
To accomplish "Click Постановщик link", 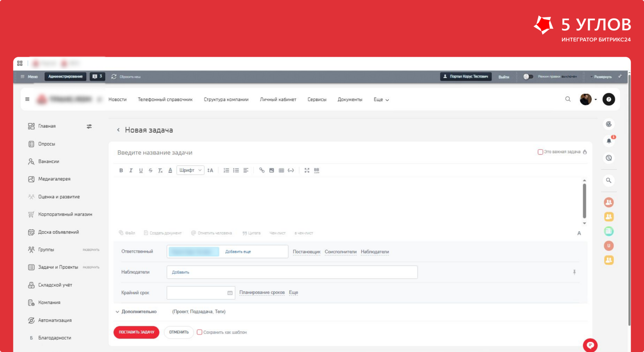I will click(307, 252).
